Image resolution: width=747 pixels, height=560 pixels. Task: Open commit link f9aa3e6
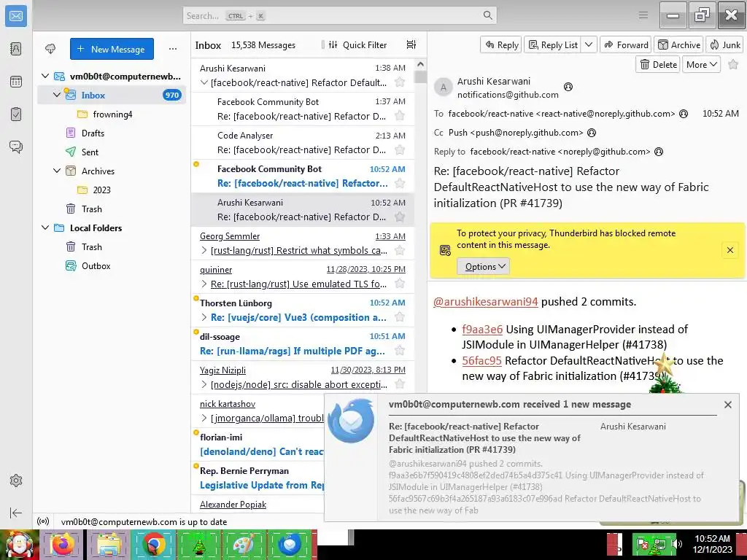click(482, 329)
